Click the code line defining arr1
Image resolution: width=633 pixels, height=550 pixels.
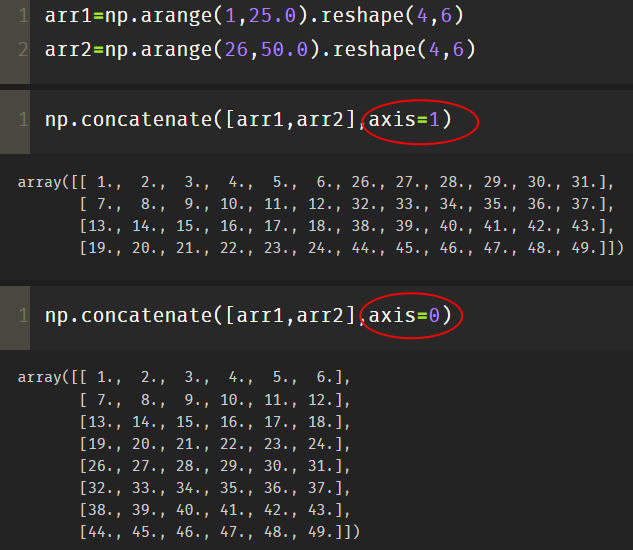[x=254, y=16]
